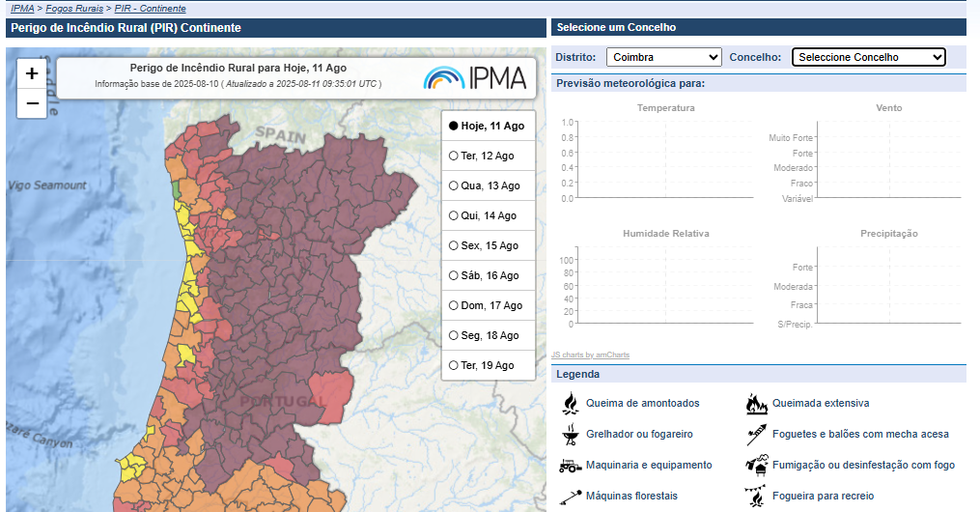Click the Queima de amontoados fire icon
980x512 pixels.
[x=570, y=403]
